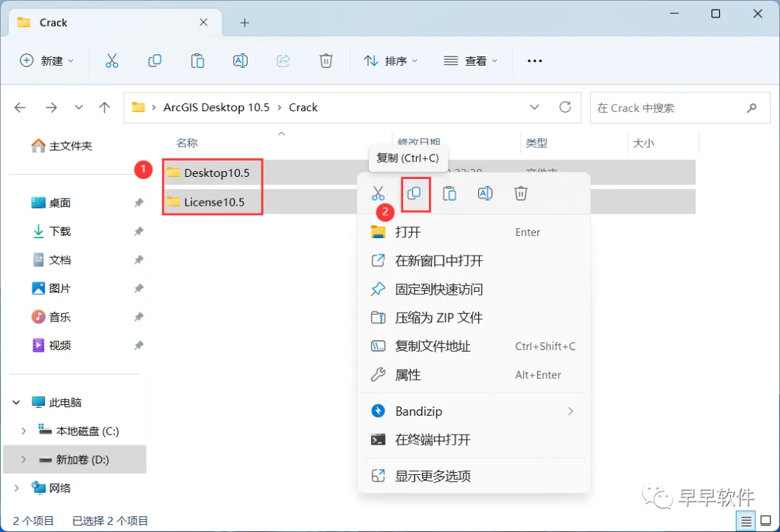The width and height of the screenshot is (780, 532).
Task: Click the Rename icon in the context menu
Action: pyautogui.click(x=485, y=193)
